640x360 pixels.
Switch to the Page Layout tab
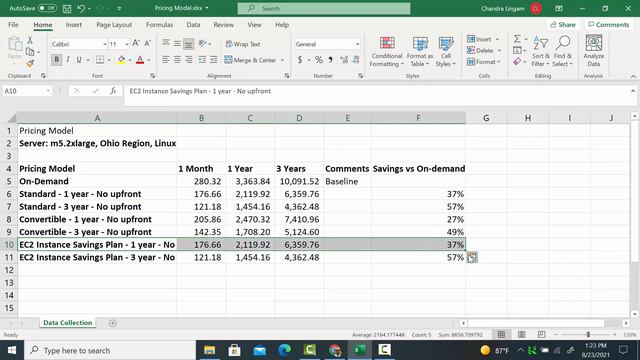click(114, 25)
